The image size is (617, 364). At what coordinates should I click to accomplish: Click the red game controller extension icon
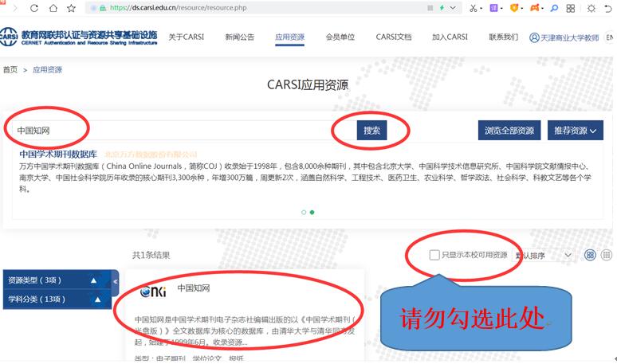pyautogui.click(x=534, y=7)
